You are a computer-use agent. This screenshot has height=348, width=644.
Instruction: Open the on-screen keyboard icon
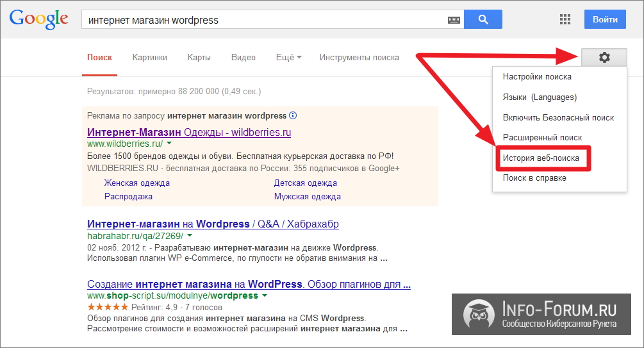pyautogui.click(x=454, y=20)
